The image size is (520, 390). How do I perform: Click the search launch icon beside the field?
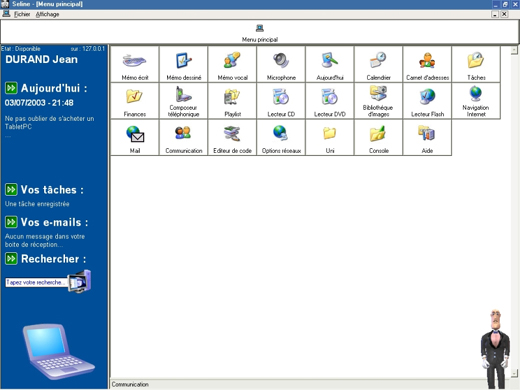pos(79,282)
